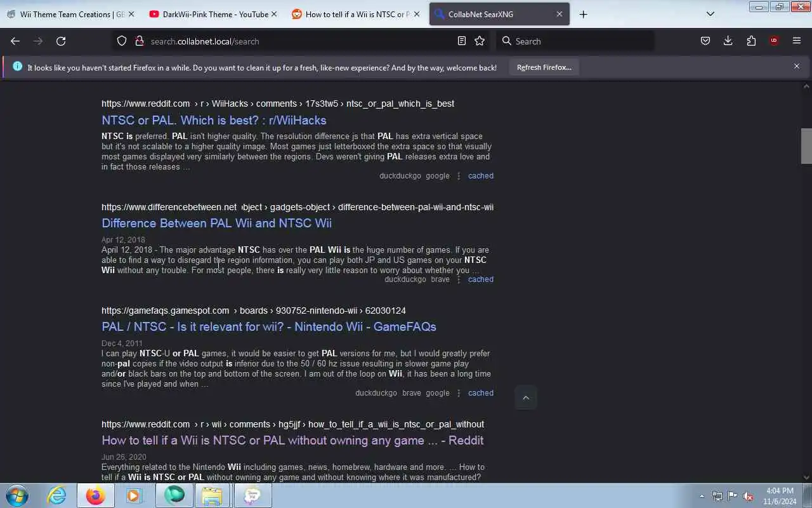The height and width of the screenshot is (508, 812).
Task: Open the Extensions puzzle icon
Action: [751, 41]
